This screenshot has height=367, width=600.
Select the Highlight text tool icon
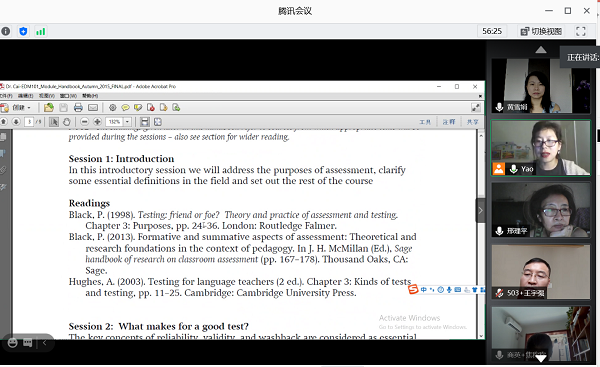138,108
